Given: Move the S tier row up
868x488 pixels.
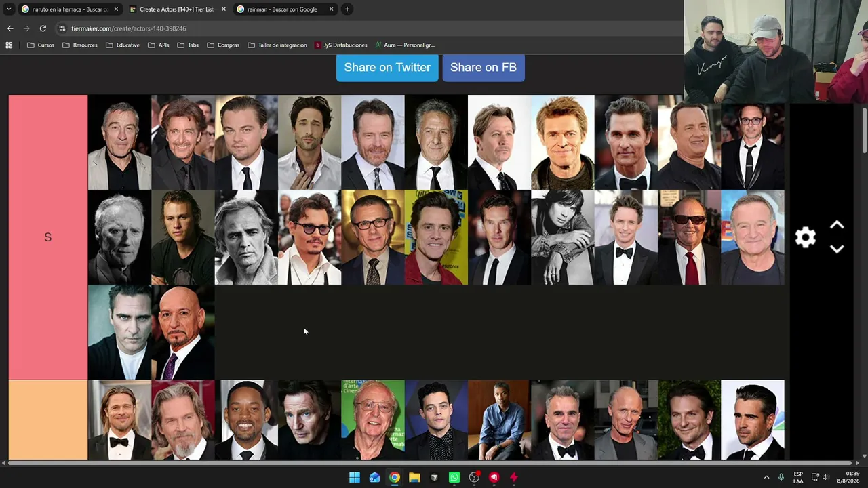Looking at the screenshot, I should tap(837, 225).
